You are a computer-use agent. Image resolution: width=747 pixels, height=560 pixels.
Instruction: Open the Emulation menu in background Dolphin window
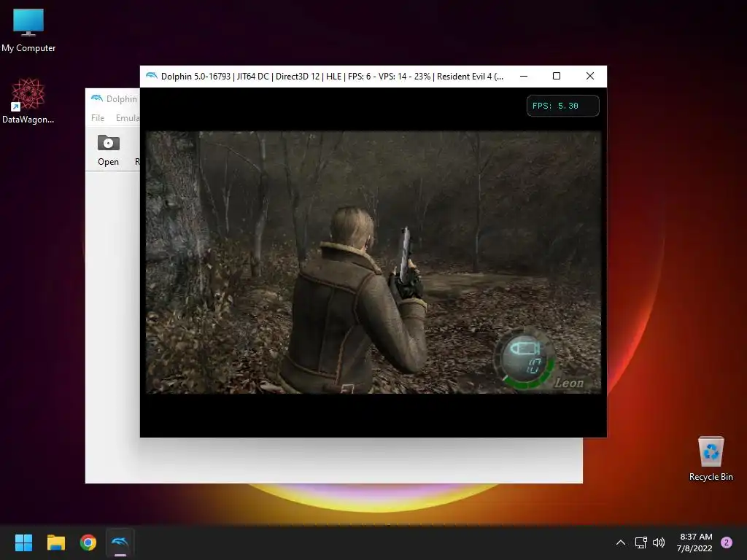click(x=127, y=117)
